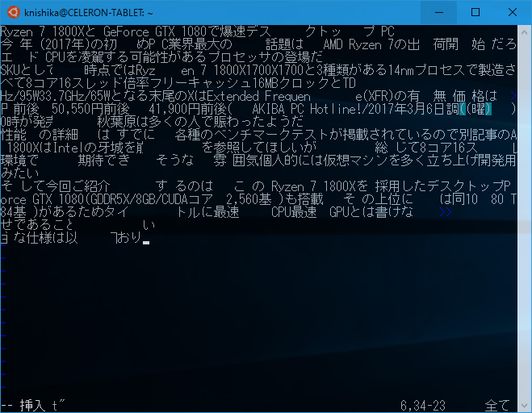Click the highlighted '(曜)' parentheses
Screen dimensions: 532x413
[475, 109]
